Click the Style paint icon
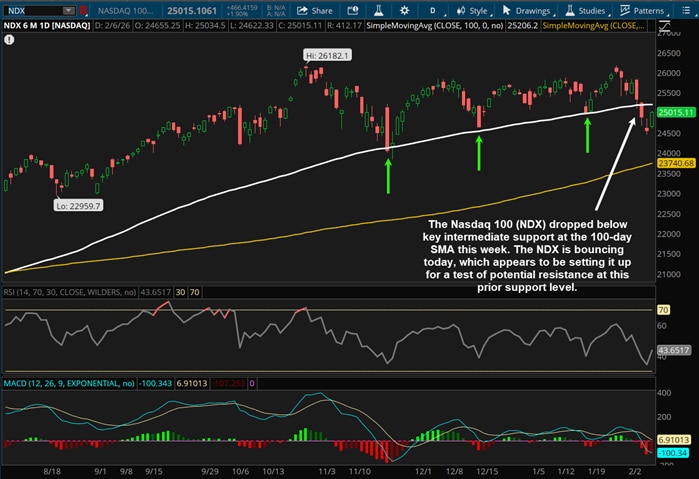The height and width of the screenshot is (479, 699). tap(461, 11)
